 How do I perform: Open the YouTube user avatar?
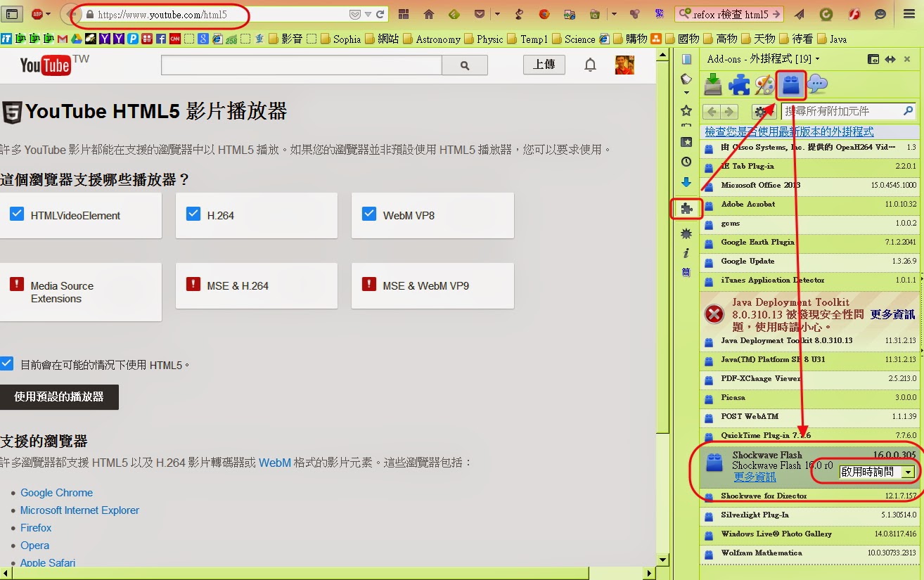click(624, 65)
